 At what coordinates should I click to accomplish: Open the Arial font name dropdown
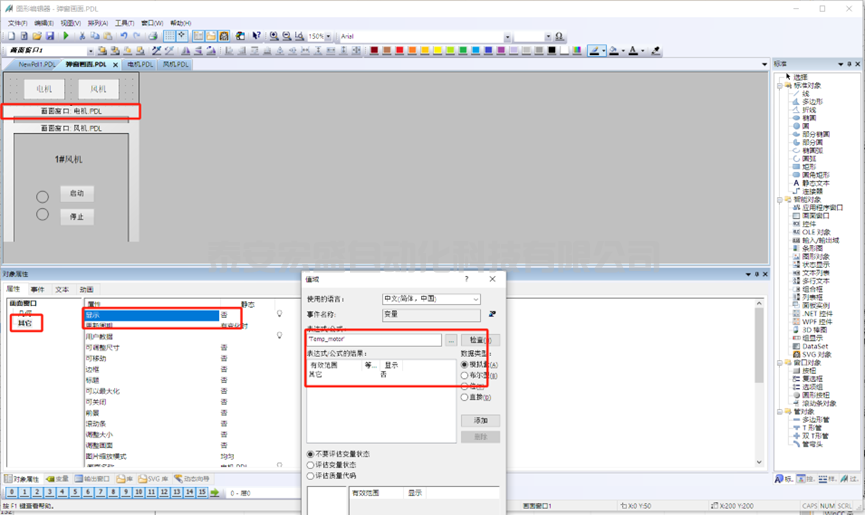pyautogui.click(x=508, y=36)
